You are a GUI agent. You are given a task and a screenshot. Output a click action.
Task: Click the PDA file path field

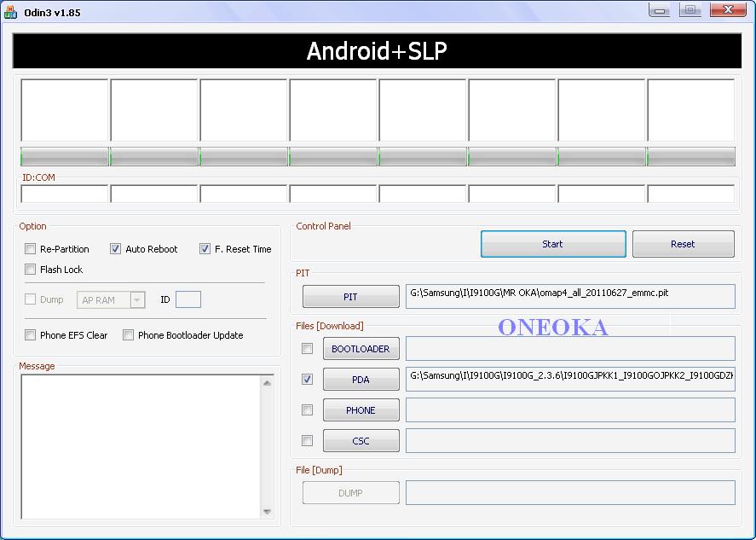pos(570,380)
